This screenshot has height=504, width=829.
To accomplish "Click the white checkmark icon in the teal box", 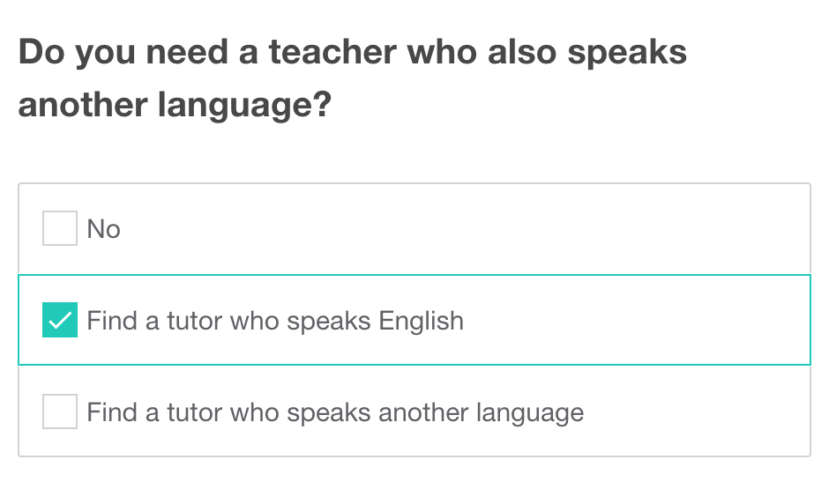I will (60, 321).
